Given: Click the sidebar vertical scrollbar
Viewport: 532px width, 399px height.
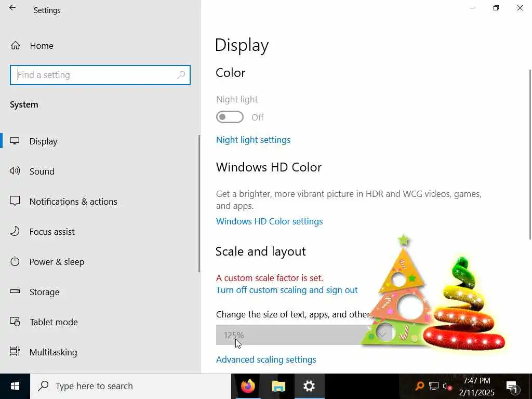Looking at the screenshot, I should point(199,204).
